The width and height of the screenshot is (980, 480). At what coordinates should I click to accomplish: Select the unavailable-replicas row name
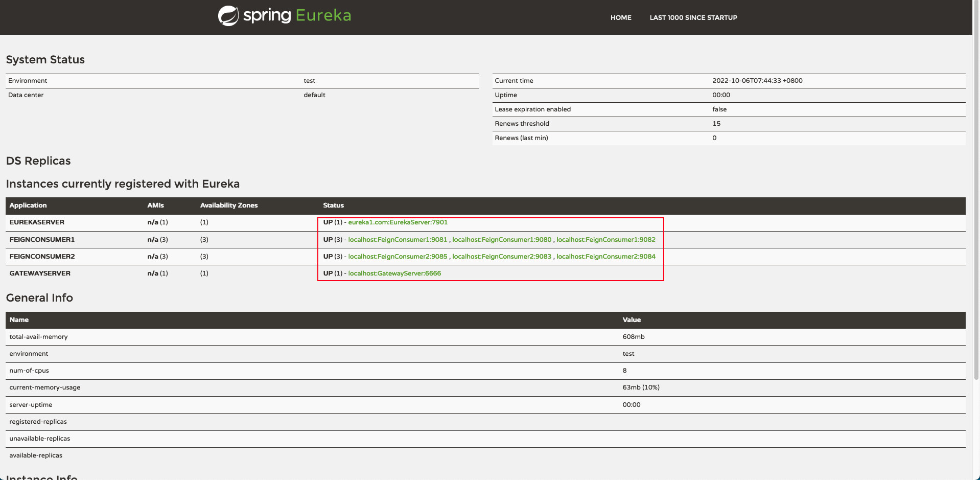(40, 439)
